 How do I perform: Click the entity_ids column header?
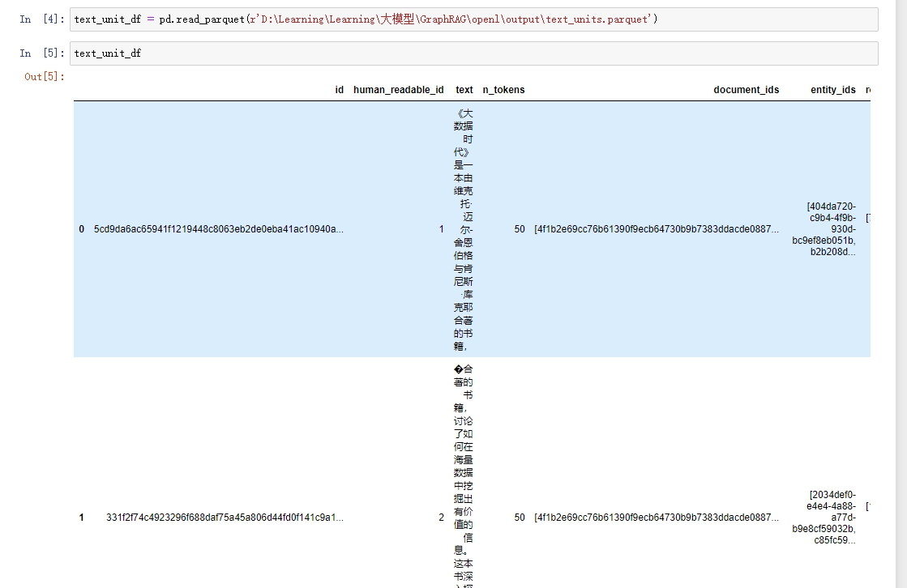(833, 90)
